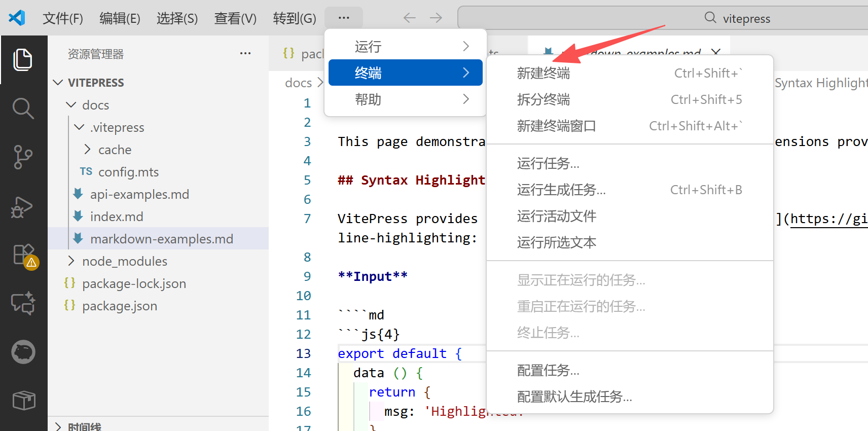Select 新建终端 menu entry
This screenshot has height=431, width=868.
(x=544, y=74)
